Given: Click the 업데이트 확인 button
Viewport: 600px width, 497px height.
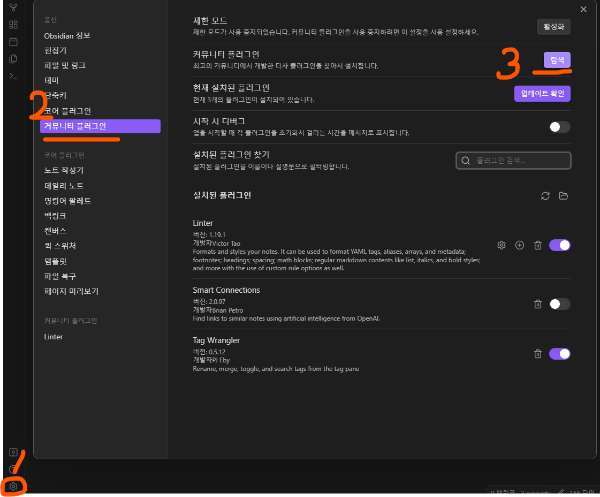Looking at the screenshot, I should [542, 94].
